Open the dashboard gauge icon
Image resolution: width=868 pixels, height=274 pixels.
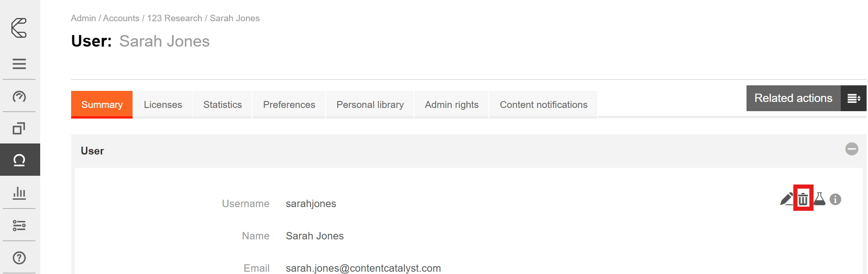coord(19,96)
